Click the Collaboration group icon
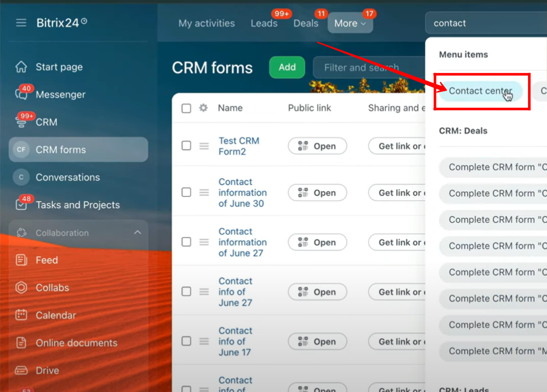547x392 pixels. (21, 233)
